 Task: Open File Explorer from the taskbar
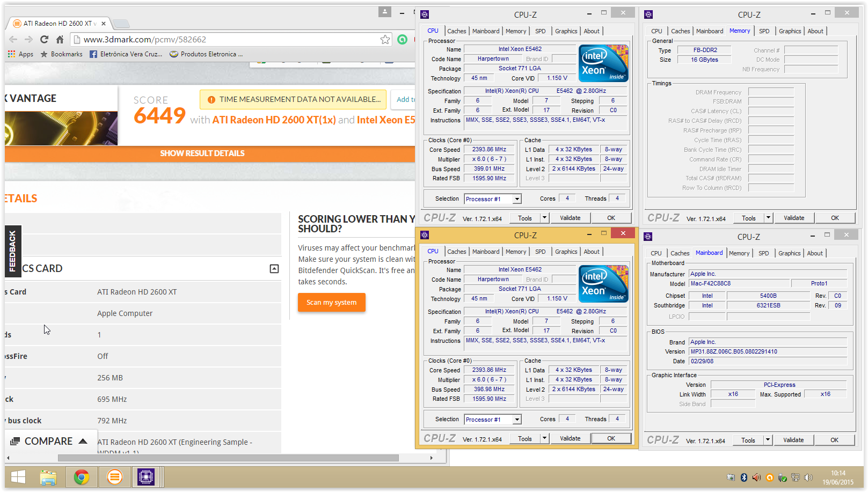[x=48, y=477]
